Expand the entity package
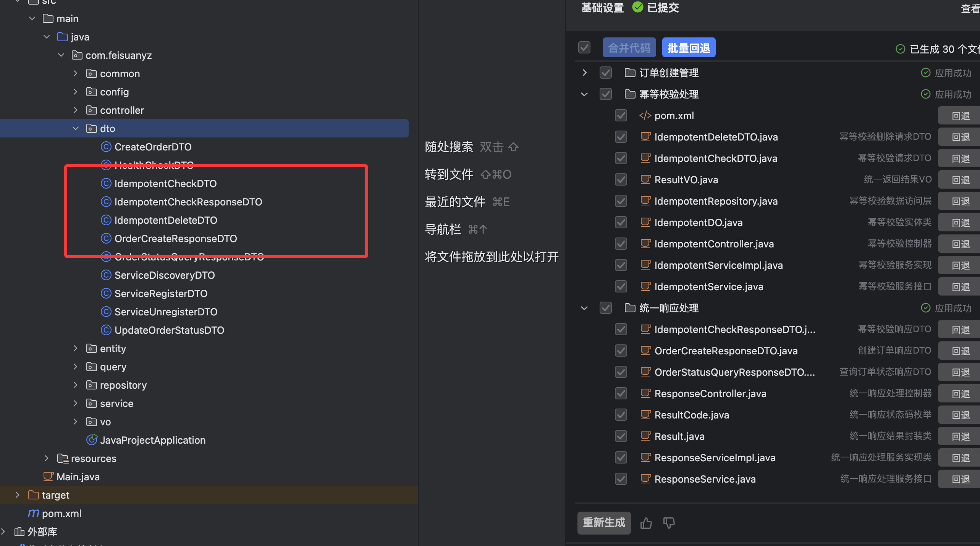Viewport: 980px width, 546px height. [76, 348]
